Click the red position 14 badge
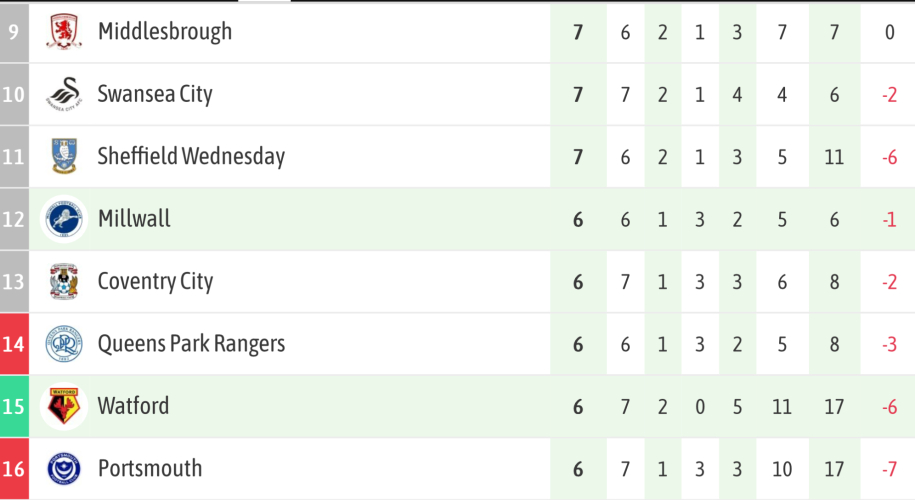Viewport: 915px width, 500px height. point(14,344)
